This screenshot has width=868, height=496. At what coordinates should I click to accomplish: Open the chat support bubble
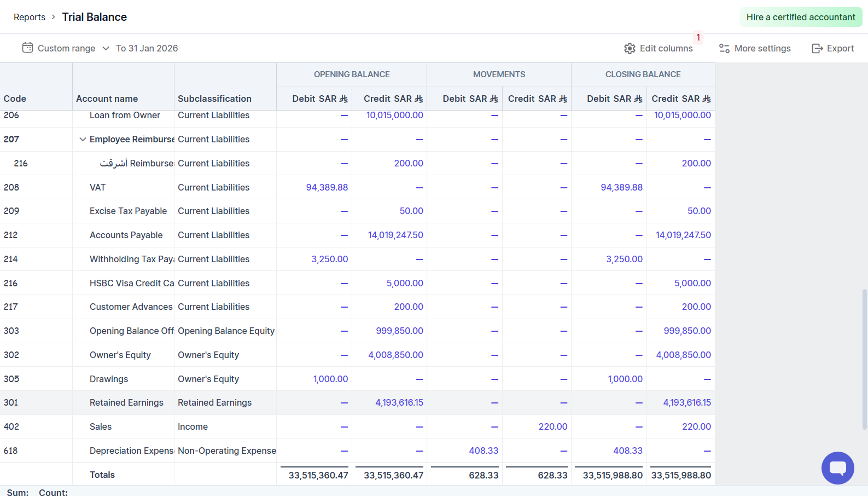click(x=837, y=468)
